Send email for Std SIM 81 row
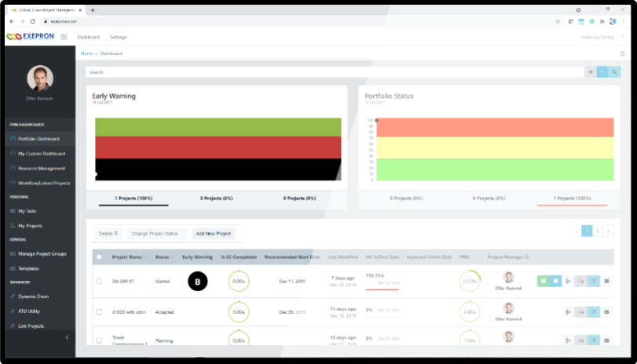The width and height of the screenshot is (637, 364). tap(606, 281)
